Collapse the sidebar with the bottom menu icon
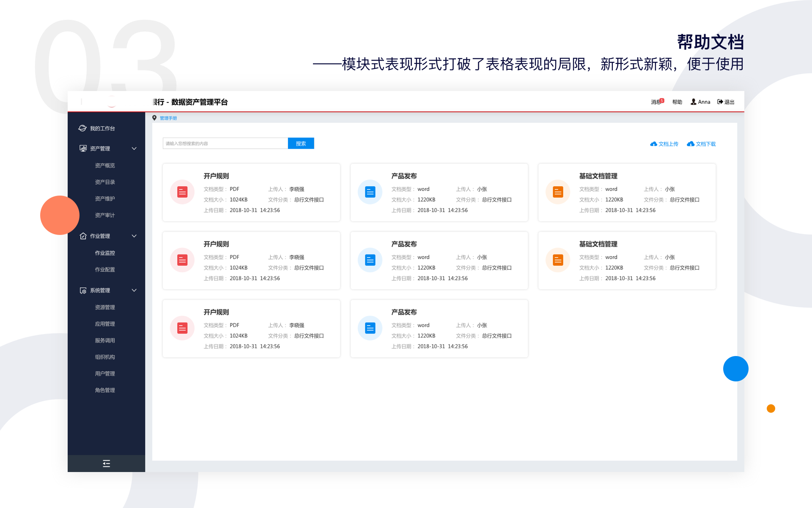The width and height of the screenshot is (812, 508). (106, 464)
